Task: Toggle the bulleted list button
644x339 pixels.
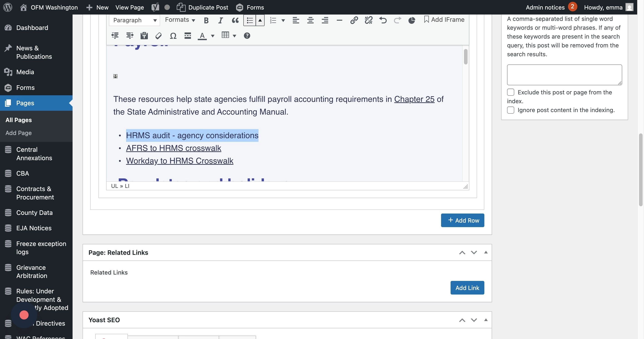Action: (249, 20)
